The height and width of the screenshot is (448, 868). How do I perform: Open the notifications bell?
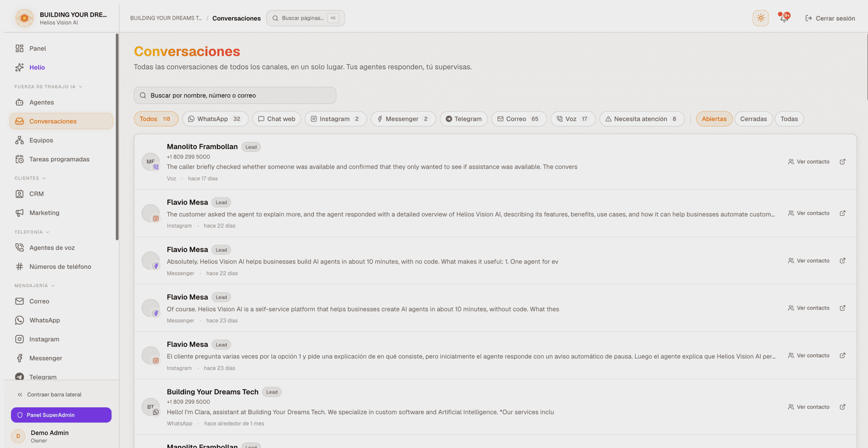tap(784, 18)
